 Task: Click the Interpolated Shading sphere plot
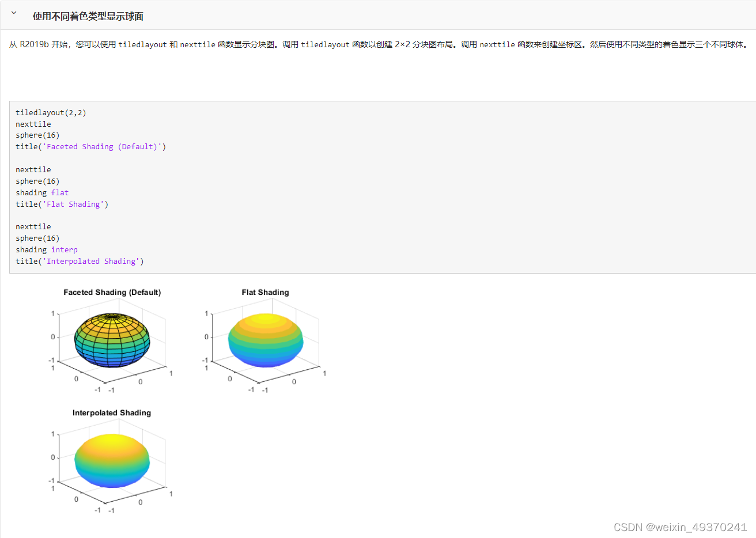(112, 460)
